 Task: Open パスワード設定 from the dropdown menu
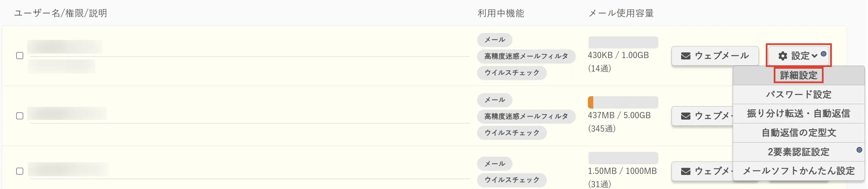pos(798,94)
